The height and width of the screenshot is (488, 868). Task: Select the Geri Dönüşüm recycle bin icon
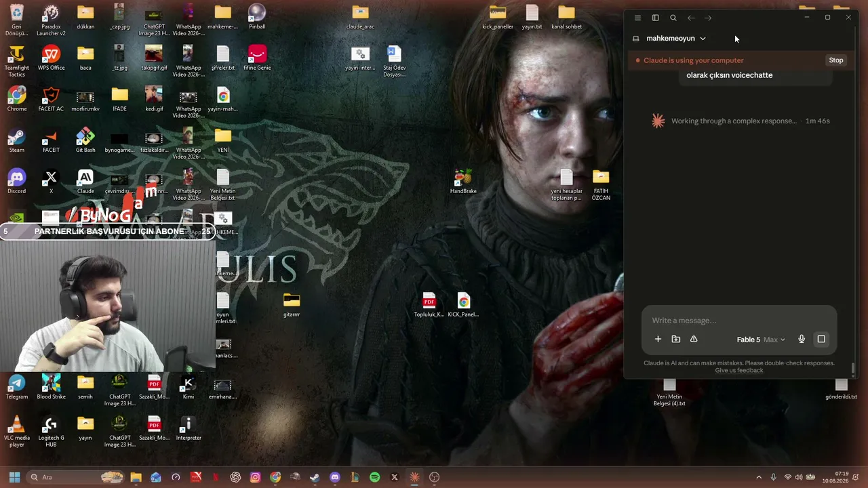(17, 20)
